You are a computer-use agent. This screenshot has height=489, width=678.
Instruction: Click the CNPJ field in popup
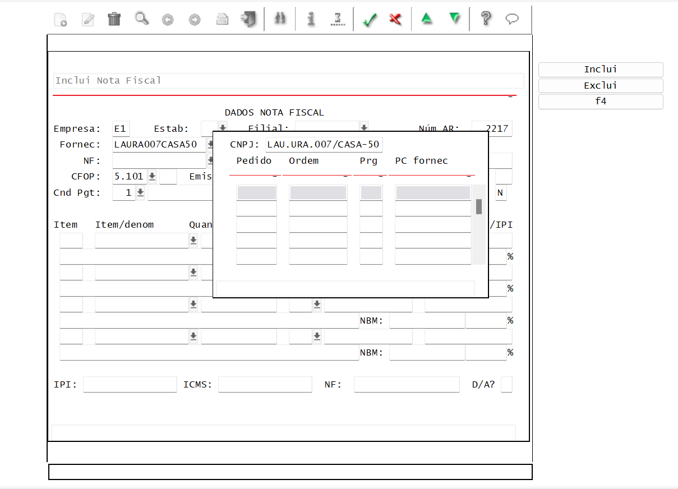[323, 145]
